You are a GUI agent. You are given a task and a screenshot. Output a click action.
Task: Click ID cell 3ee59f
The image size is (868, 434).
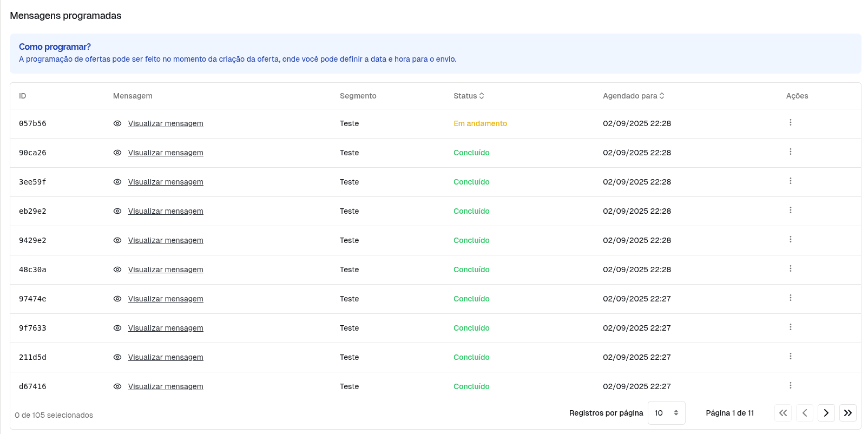32,182
